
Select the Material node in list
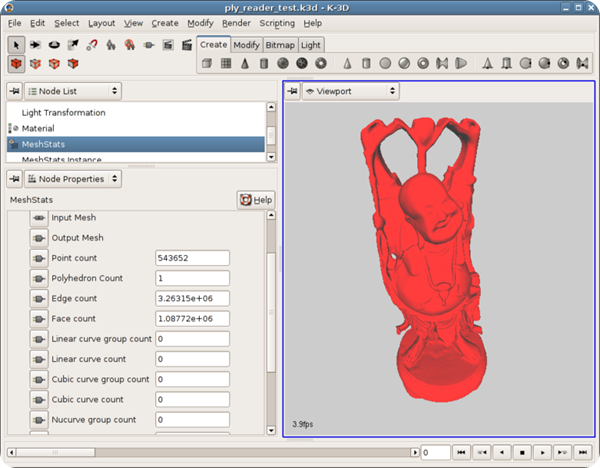click(135, 128)
